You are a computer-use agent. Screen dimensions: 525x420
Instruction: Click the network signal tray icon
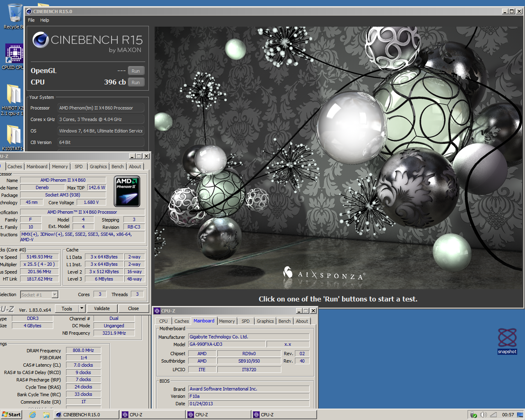493,415
